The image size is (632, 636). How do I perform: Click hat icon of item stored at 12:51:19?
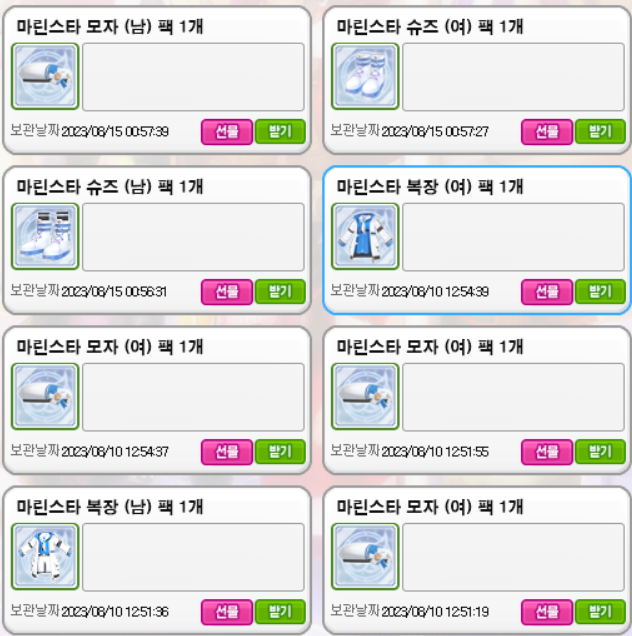[365, 556]
